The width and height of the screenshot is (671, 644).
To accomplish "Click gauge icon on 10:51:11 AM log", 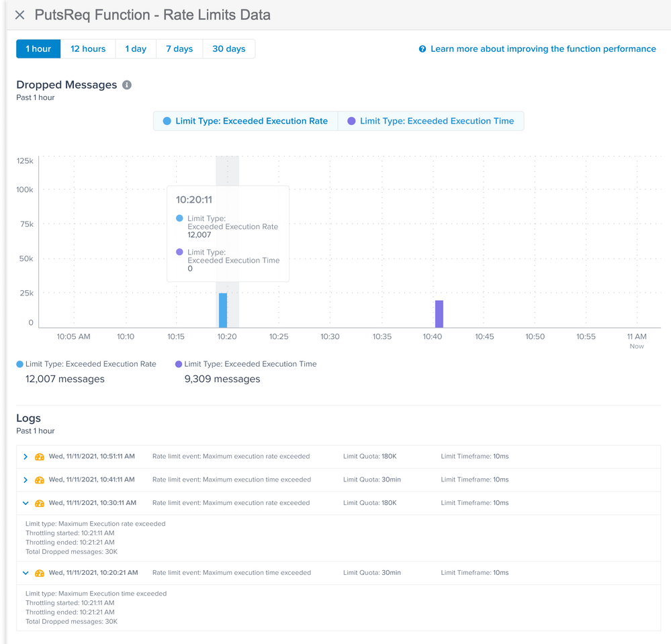I will 40,457.
